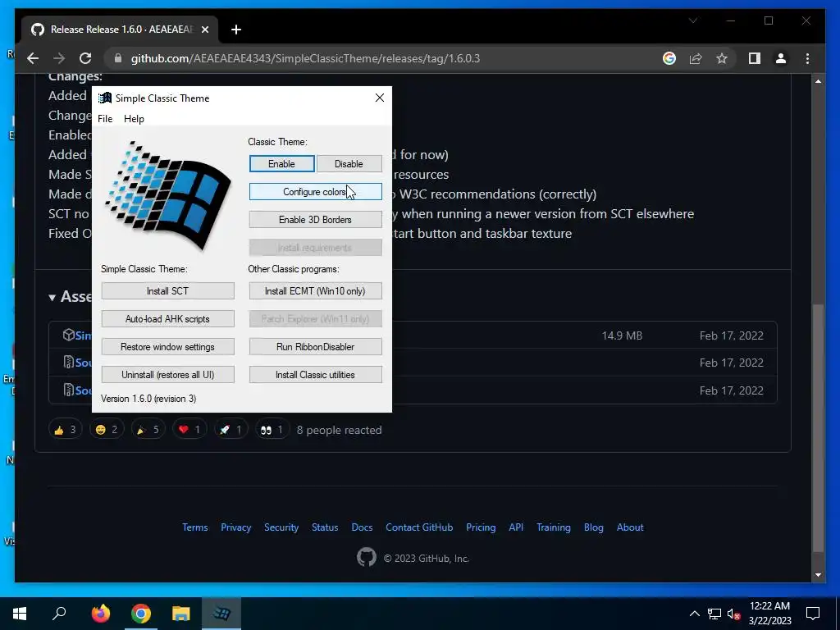Open the Help menu in Simple Classic Theme
Screen dimensions: 840x630
coord(134,119)
